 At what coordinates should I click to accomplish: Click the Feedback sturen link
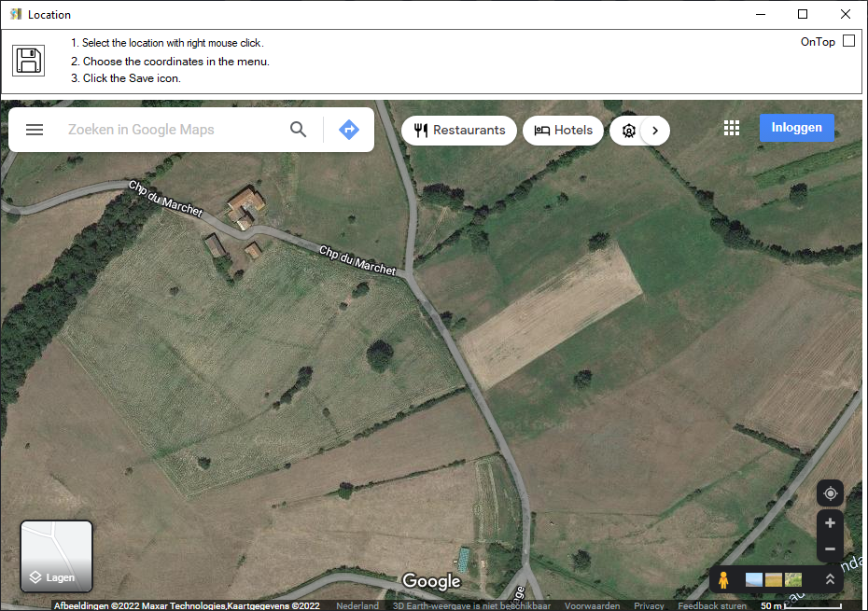[711, 606]
